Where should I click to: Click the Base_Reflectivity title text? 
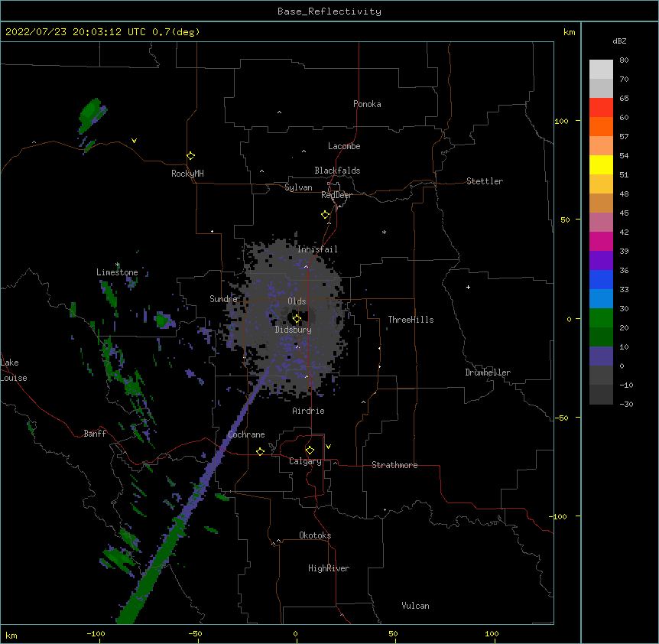pyautogui.click(x=329, y=11)
